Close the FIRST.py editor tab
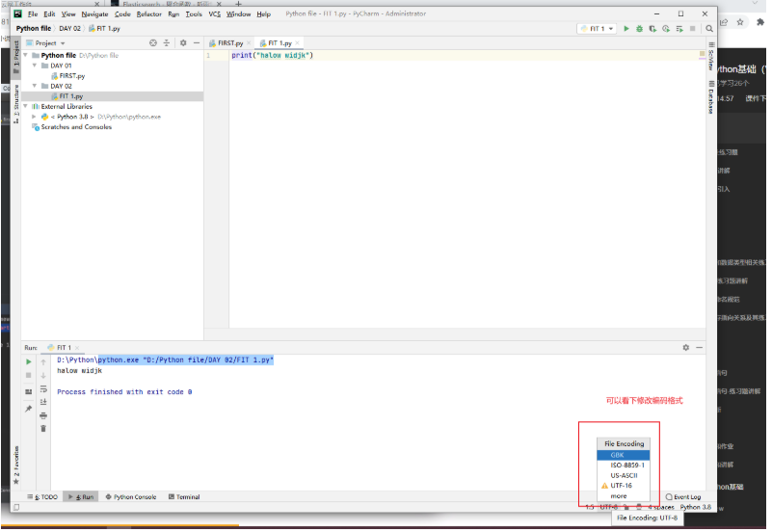This screenshot has width=772, height=532. click(249, 43)
